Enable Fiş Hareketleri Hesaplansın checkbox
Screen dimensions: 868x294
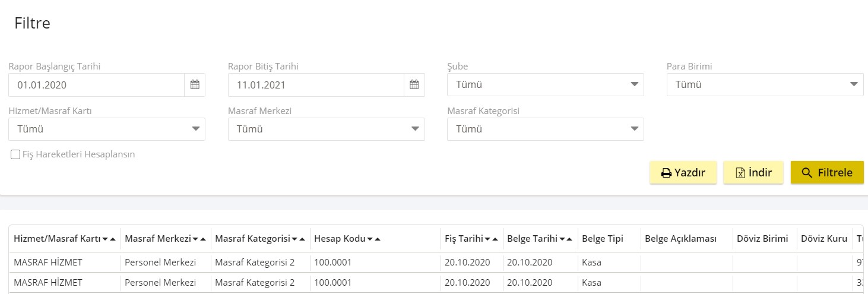pyautogui.click(x=15, y=154)
